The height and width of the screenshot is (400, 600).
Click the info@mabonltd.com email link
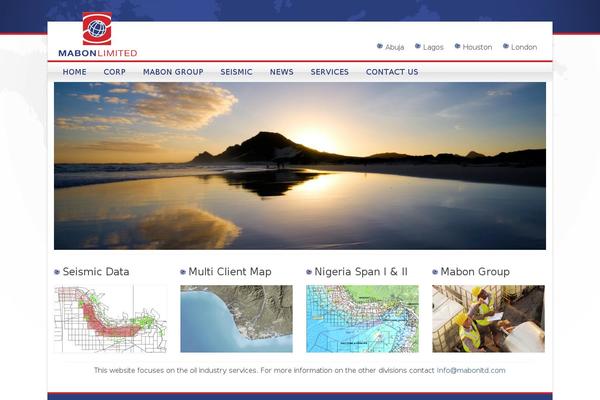point(471,370)
